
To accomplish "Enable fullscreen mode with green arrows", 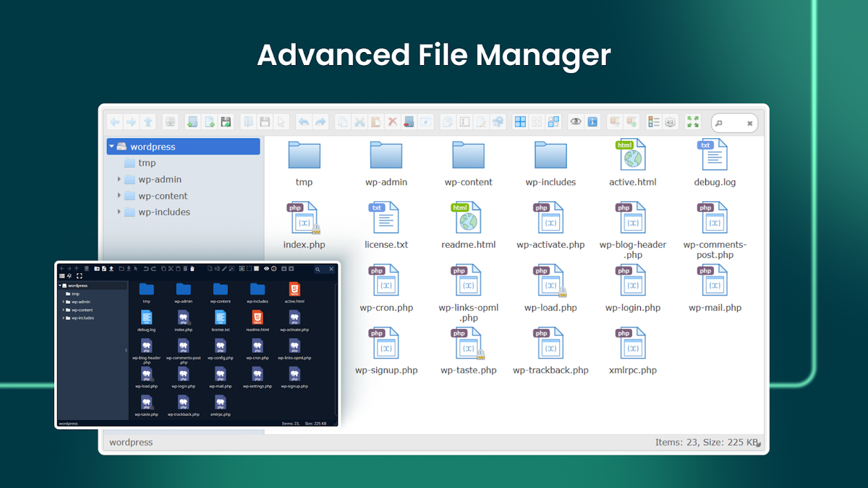I will pyautogui.click(x=692, y=121).
